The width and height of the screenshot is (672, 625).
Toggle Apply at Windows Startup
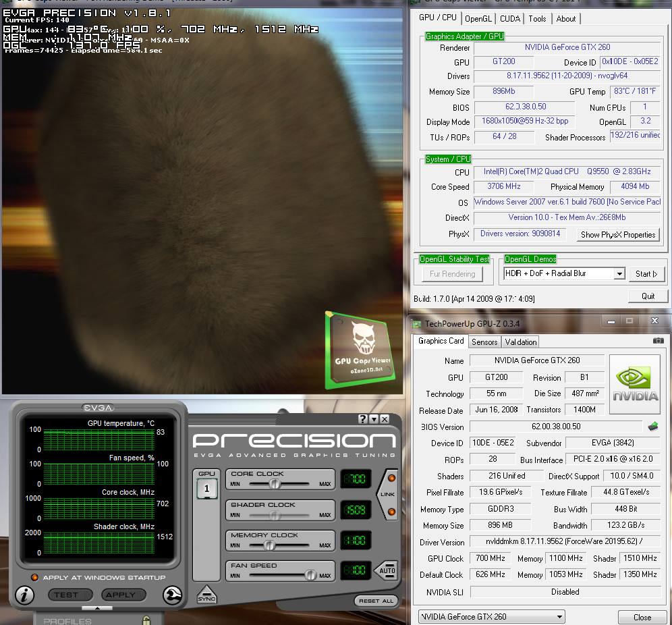click(34, 578)
